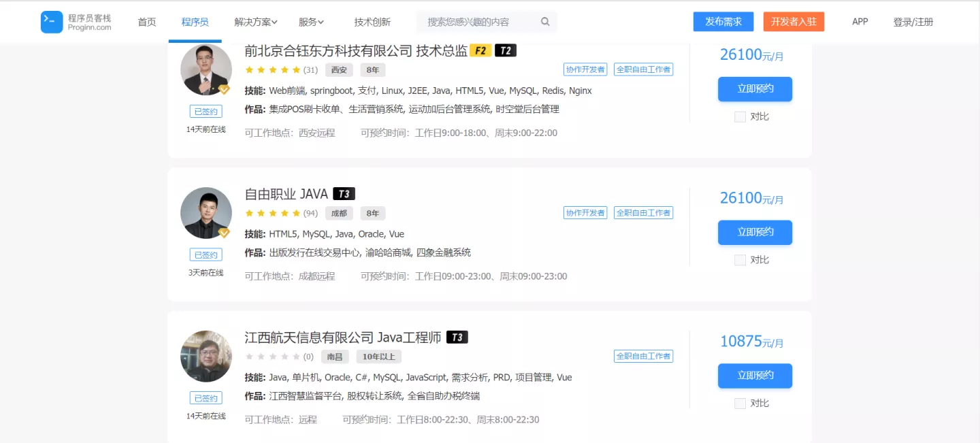The height and width of the screenshot is (443, 980).
Task: Click 已签约 label under 自由职业 JAVA avatar
Action: point(206,255)
